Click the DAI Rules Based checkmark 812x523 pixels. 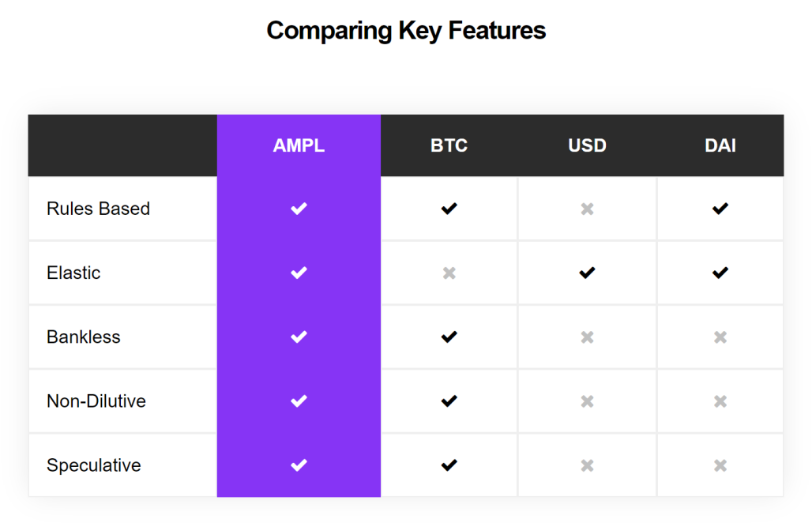720,208
